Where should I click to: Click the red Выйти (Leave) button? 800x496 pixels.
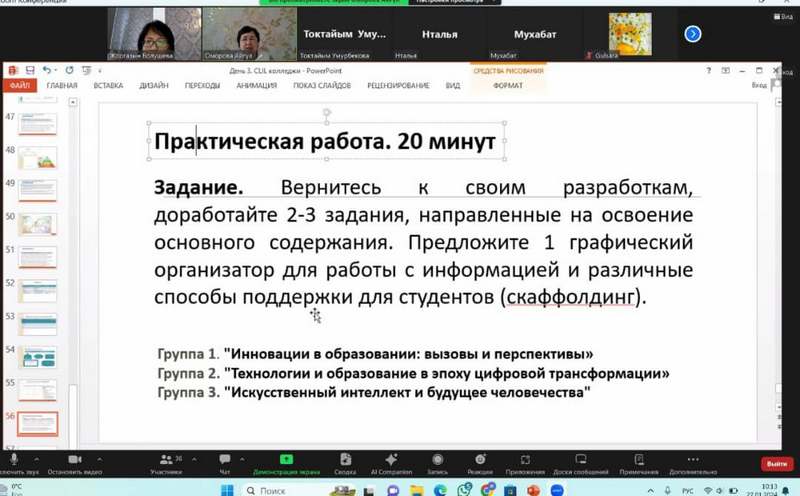pos(776,464)
